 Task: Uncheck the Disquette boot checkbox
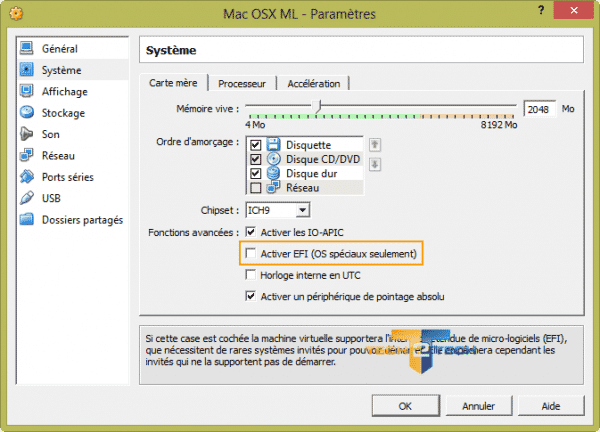point(255,145)
